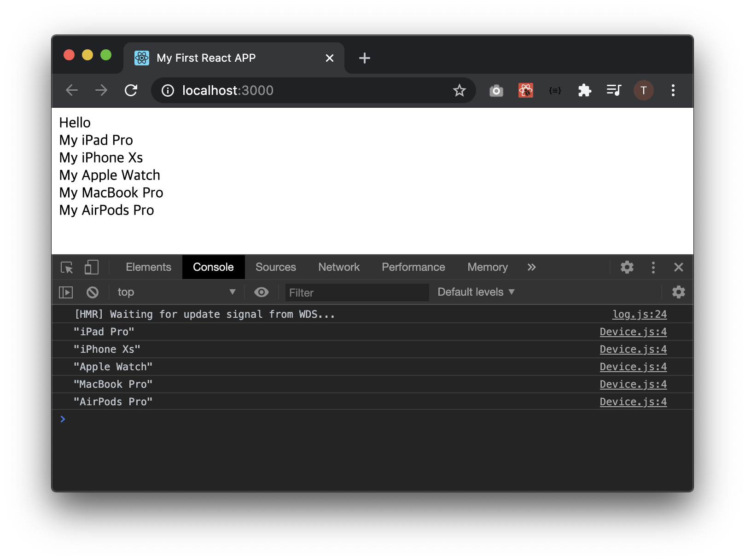Reload the localhost:3000 page
This screenshot has height=560, width=745.
click(x=131, y=90)
